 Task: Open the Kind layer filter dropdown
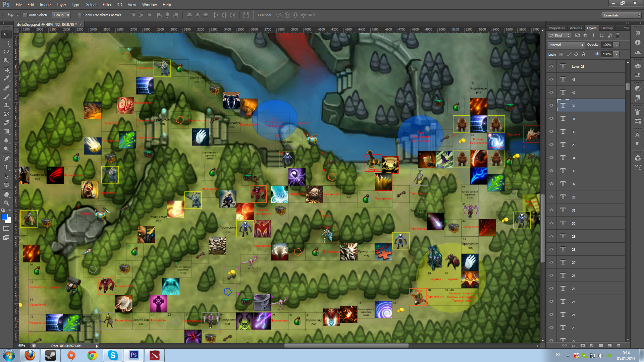coord(559,35)
